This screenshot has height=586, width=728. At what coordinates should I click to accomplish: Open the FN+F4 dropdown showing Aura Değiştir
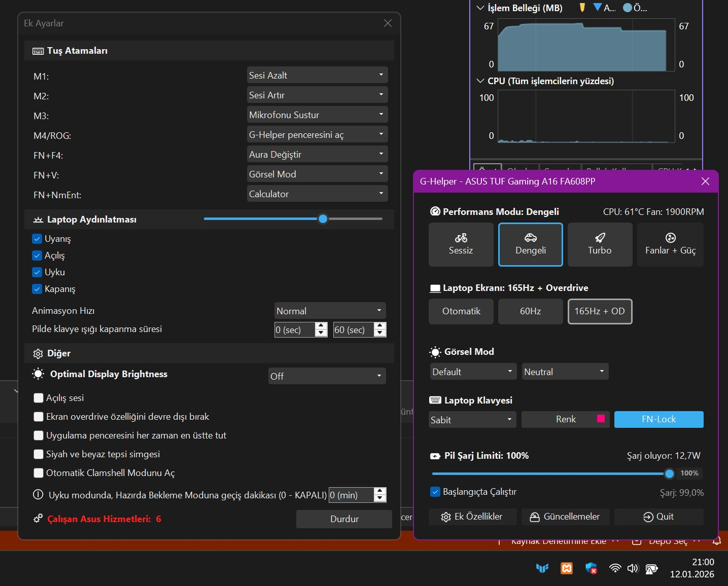(x=318, y=154)
